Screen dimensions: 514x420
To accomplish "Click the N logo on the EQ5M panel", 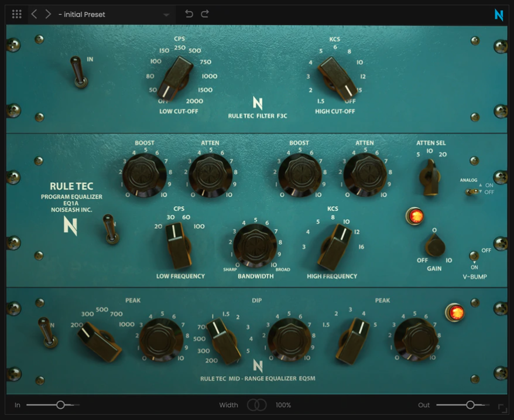I will coord(258,366).
